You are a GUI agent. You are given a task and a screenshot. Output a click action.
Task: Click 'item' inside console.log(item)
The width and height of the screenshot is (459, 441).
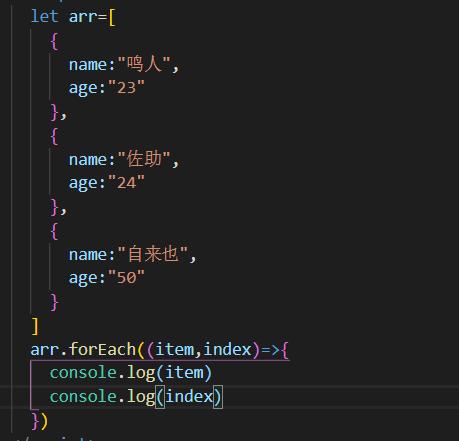(184, 373)
